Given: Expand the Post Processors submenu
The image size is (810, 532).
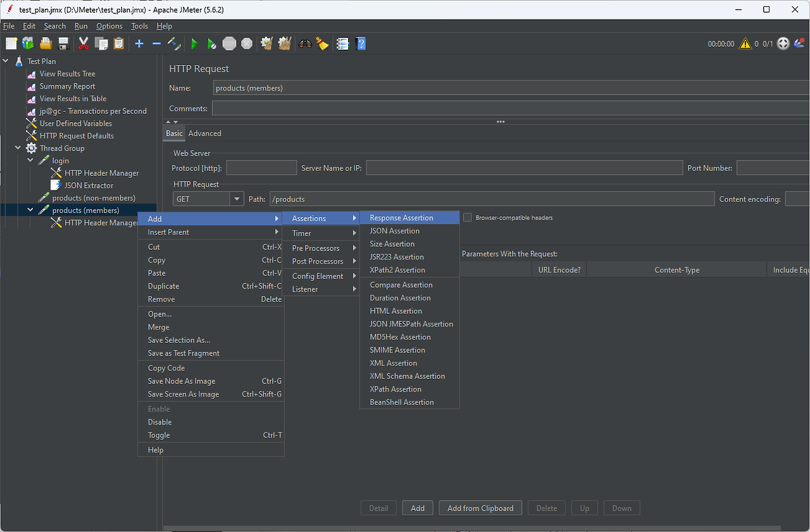Looking at the screenshot, I should coord(321,261).
